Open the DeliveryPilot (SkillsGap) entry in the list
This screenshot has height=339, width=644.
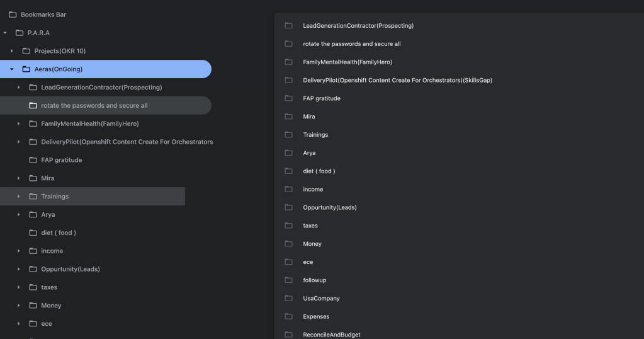click(x=398, y=80)
